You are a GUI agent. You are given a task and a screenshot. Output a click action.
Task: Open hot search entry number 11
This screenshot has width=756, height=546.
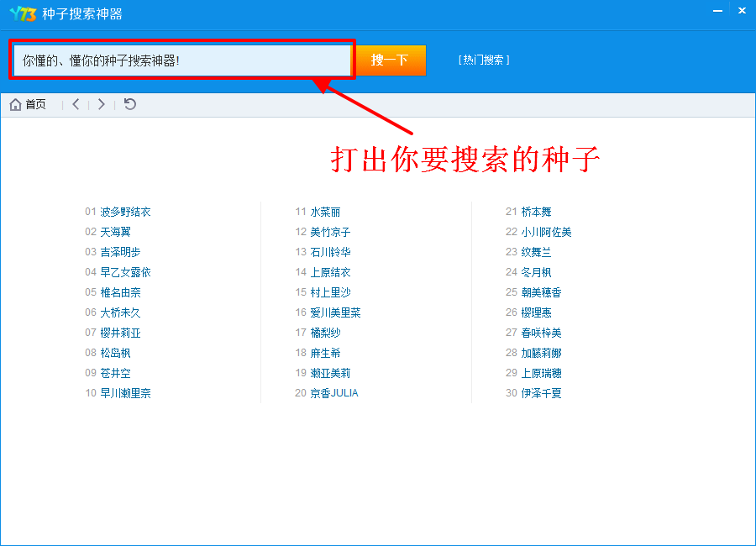(x=325, y=212)
